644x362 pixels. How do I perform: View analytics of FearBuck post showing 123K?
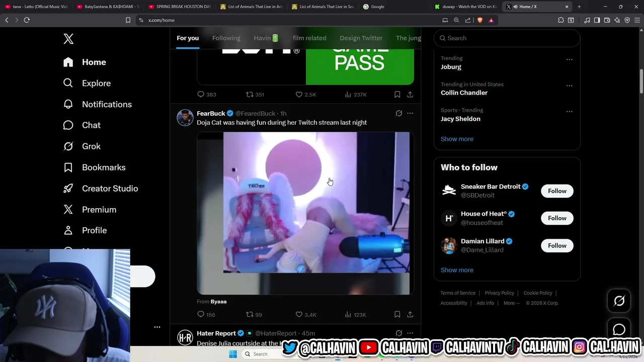point(355,315)
